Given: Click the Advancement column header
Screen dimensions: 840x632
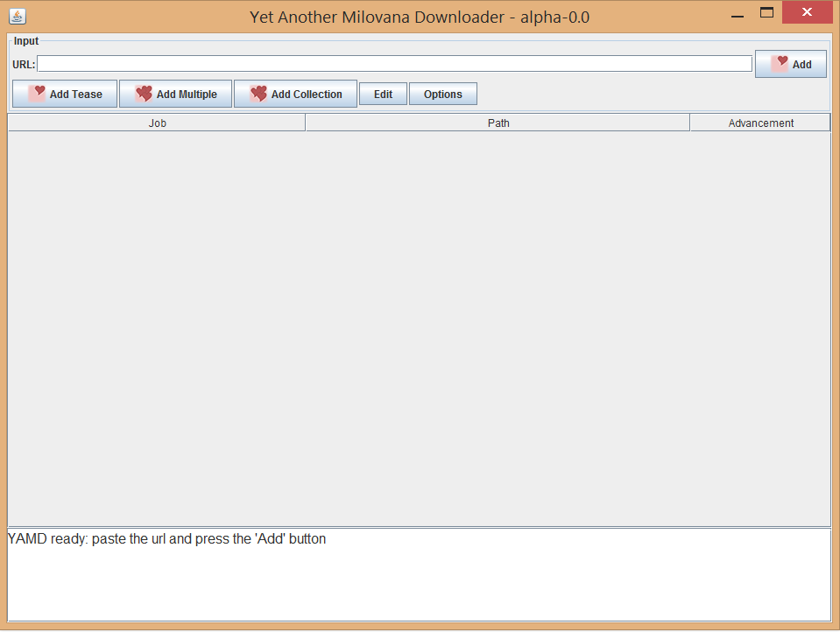Looking at the screenshot, I should (x=760, y=123).
